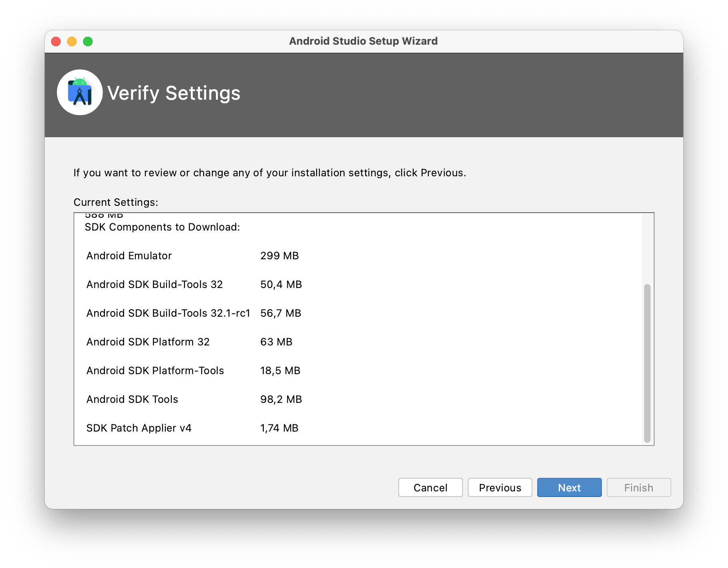728x568 pixels.
Task: Select the Android SDK Build-Tools 32 entry
Action: click(154, 284)
